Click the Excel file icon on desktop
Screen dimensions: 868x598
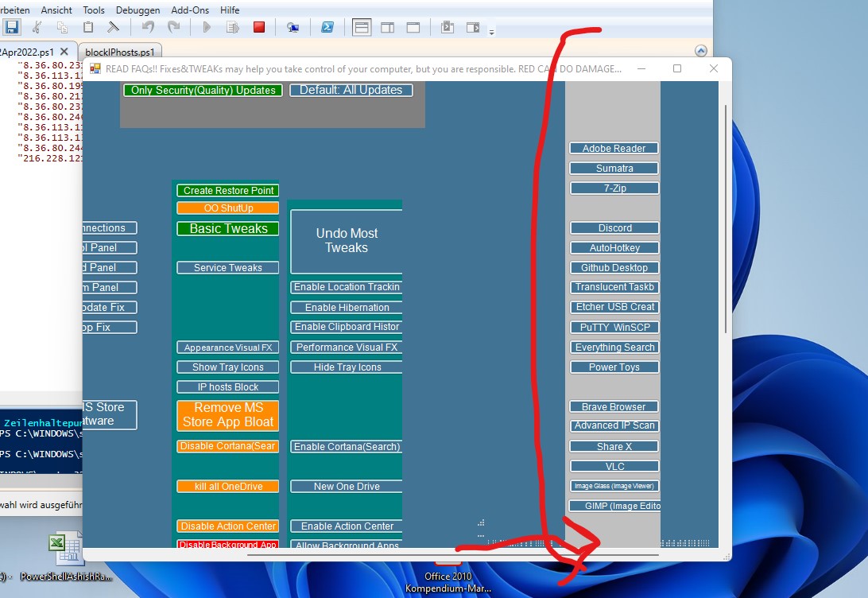coord(66,549)
